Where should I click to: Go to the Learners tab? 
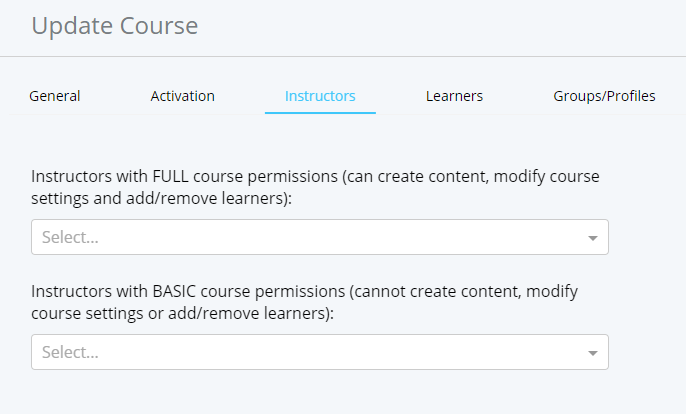[x=454, y=96]
